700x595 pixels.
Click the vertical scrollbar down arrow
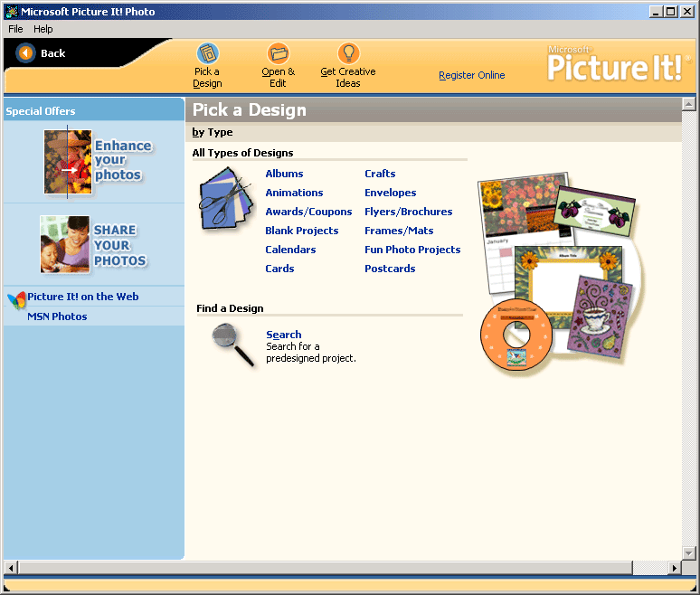(x=688, y=552)
